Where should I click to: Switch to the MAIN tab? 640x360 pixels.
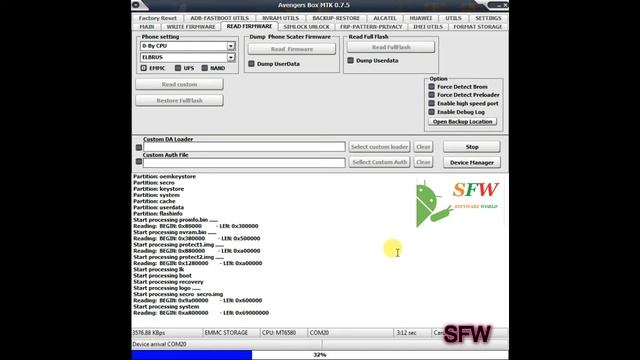pyautogui.click(x=147, y=27)
